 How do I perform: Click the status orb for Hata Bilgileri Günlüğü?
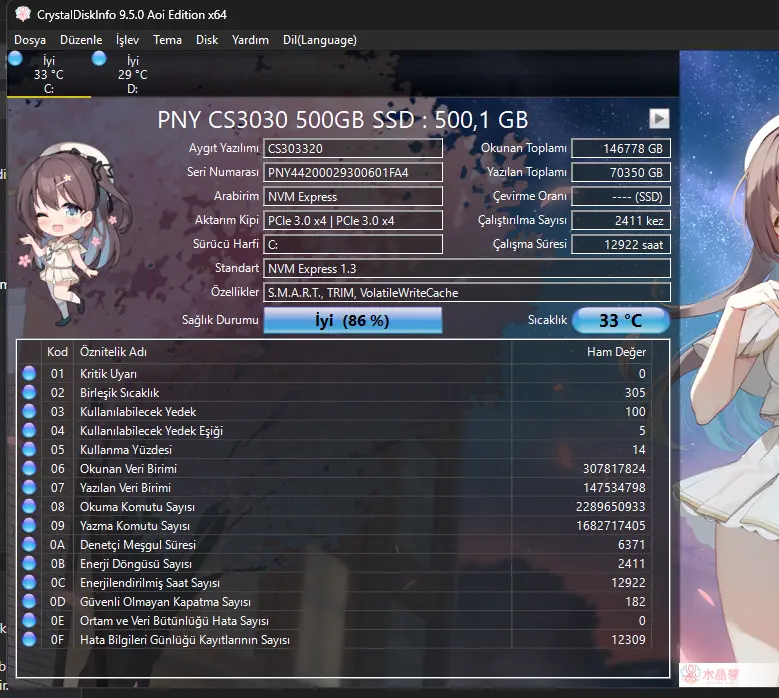[29, 639]
